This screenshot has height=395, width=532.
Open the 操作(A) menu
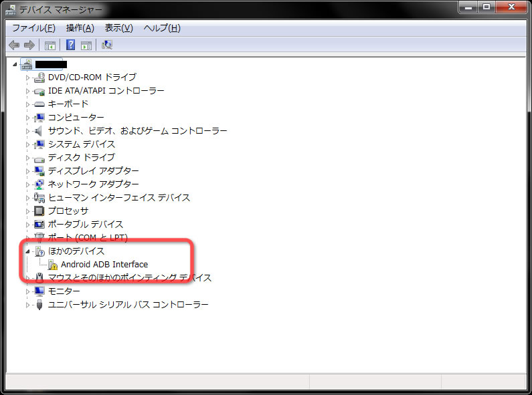coord(80,28)
